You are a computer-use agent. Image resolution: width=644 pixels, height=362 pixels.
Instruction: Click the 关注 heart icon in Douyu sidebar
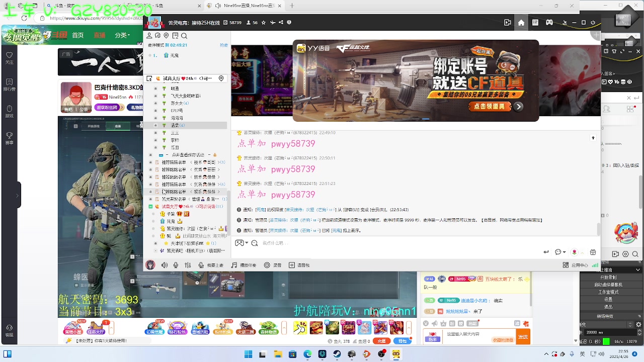[x=10, y=57]
